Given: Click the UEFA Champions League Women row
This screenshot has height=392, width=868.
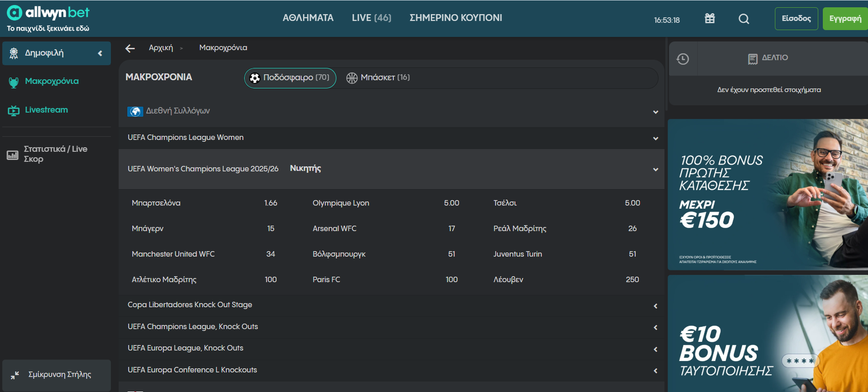Looking at the screenshot, I should click(x=391, y=138).
